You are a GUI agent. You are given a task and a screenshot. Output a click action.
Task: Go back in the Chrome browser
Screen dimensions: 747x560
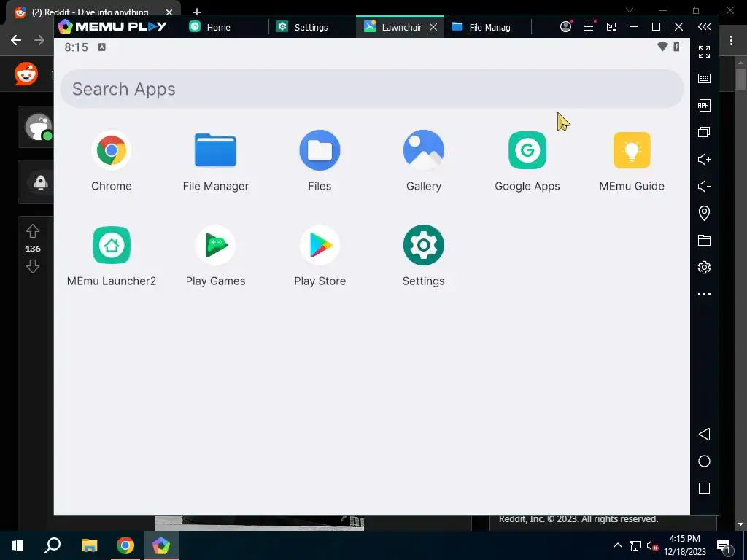16,40
